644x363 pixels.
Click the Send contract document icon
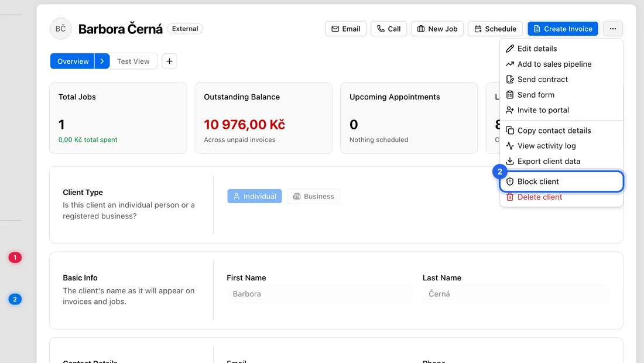point(510,79)
